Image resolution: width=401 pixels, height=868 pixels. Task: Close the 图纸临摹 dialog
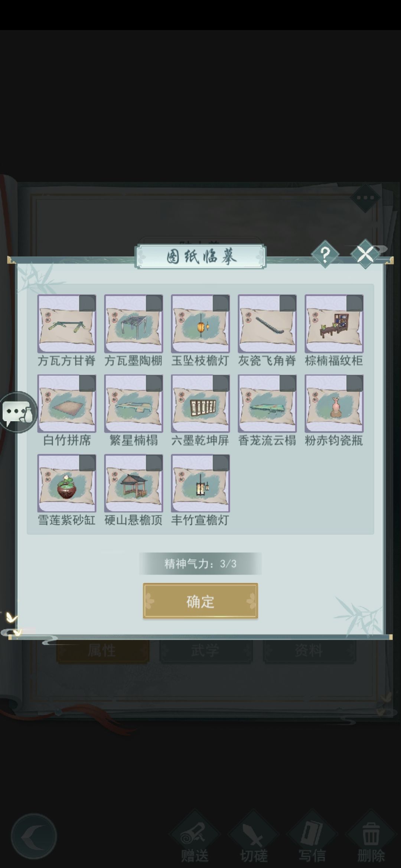365,254
